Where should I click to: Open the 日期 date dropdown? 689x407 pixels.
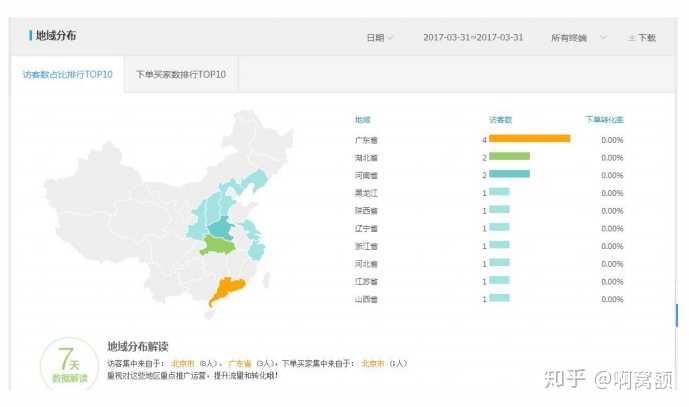[379, 38]
